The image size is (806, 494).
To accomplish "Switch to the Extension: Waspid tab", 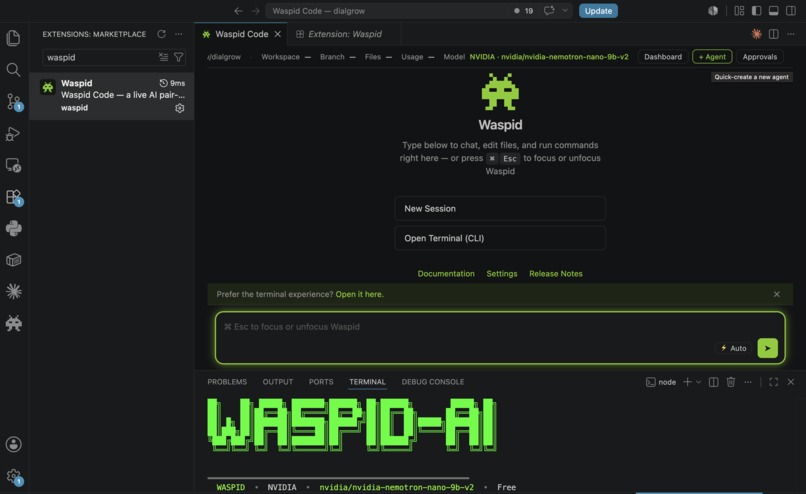I will click(x=344, y=34).
